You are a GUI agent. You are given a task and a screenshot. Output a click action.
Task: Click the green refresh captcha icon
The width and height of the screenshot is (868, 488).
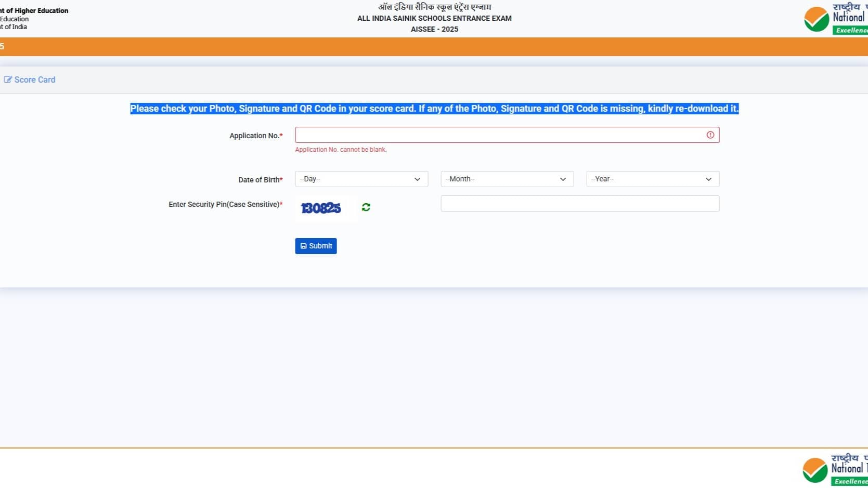click(x=366, y=207)
